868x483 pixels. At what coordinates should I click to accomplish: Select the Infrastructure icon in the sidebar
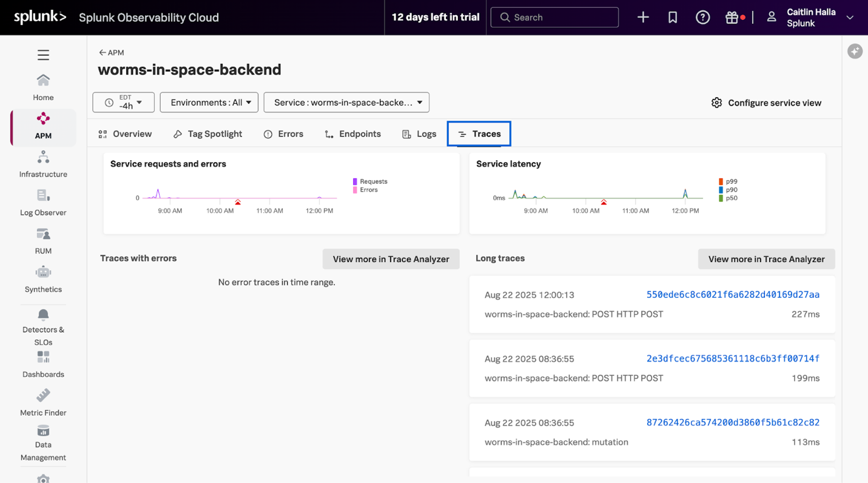click(43, 164)
